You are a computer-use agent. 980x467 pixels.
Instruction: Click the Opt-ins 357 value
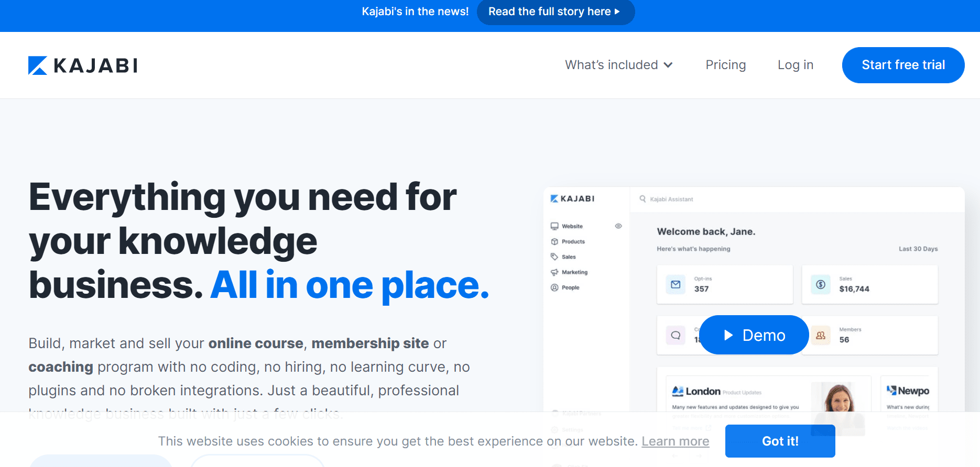(701, 289)
